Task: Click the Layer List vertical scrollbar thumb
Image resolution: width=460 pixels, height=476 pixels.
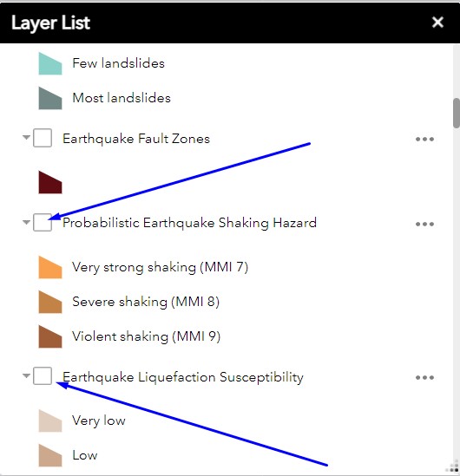Action: pyautogui.click(x=457, y=114)
